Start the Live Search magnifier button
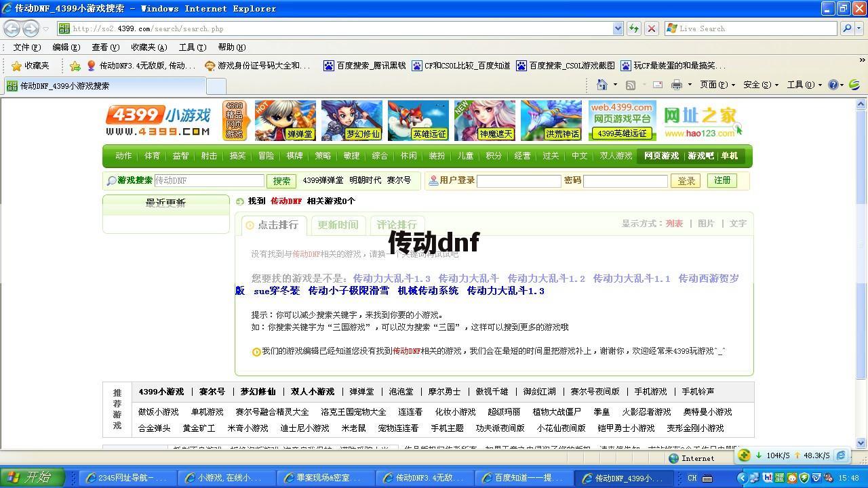The image size is (868, 488). (847, 28)
